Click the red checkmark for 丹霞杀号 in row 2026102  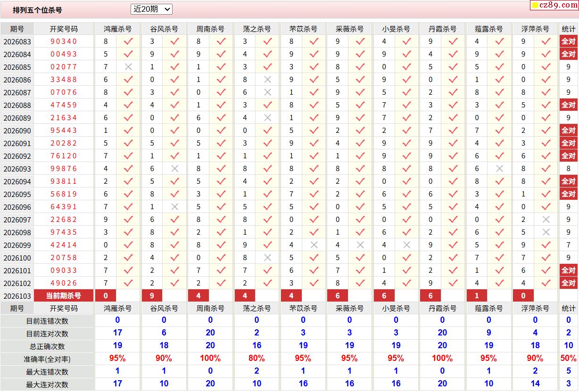(x=453, y=283)
